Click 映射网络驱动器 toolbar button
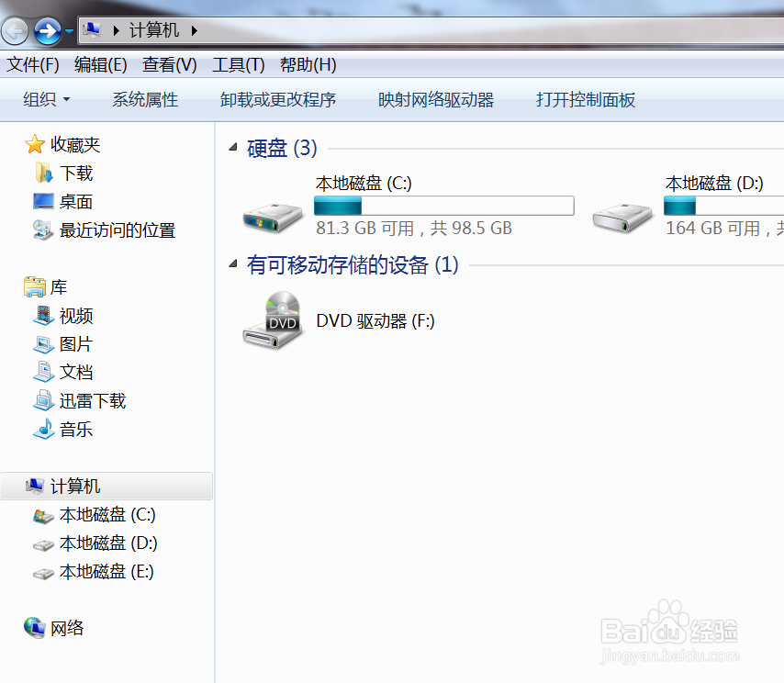The width and height of the screenshot is (784, 683). (436, 99)
